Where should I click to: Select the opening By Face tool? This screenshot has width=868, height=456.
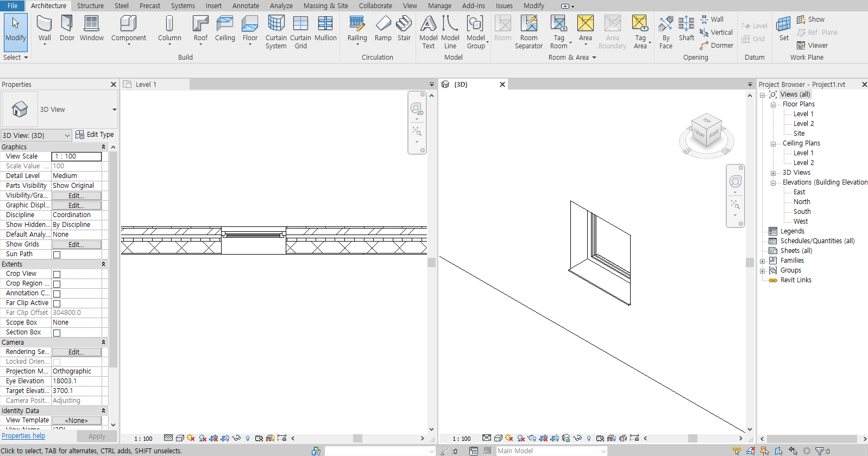coord(666,31)
